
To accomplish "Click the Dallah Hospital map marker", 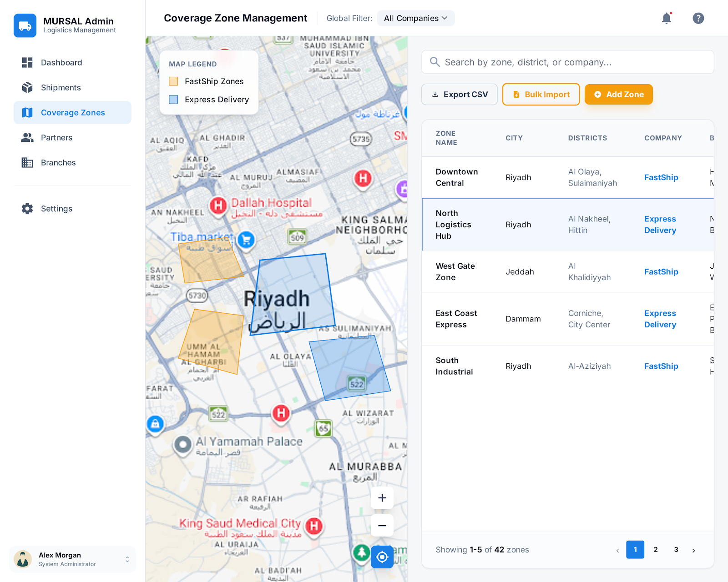I will pos(218,206).
